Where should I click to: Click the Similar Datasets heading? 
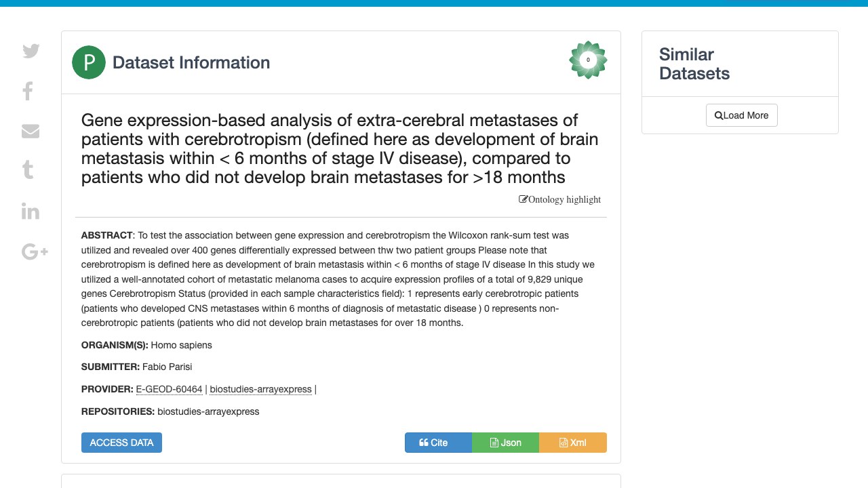point(694,64)
